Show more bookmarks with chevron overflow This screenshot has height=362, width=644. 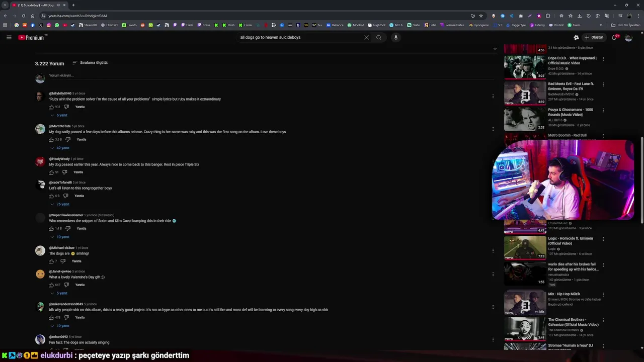click(x=601, y=25)
